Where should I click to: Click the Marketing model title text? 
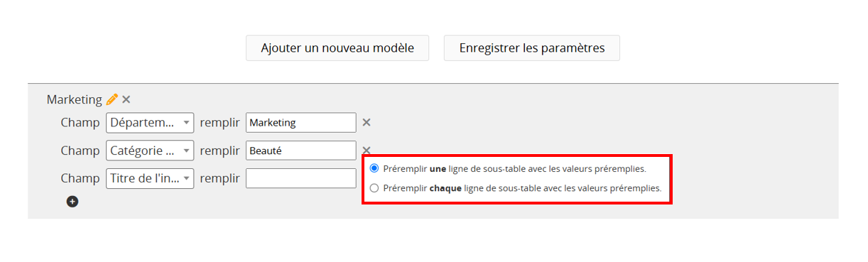pyautogui.click(x=75, y=100)
